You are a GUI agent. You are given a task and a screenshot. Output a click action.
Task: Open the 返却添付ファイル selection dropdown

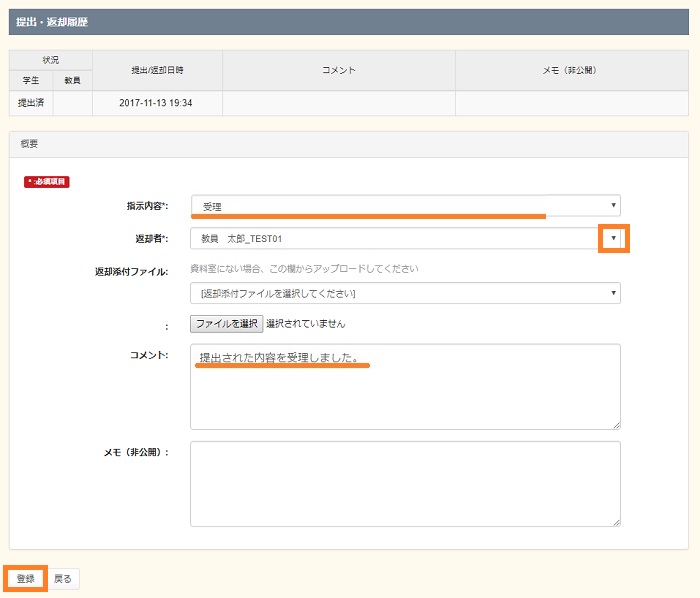pyautogui.click(x=404, y=293)
